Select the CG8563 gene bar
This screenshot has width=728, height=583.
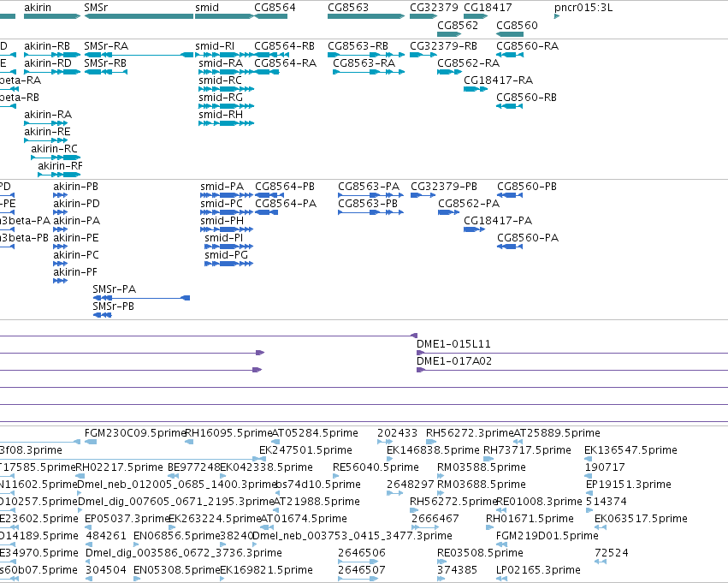tap(366, 16)
